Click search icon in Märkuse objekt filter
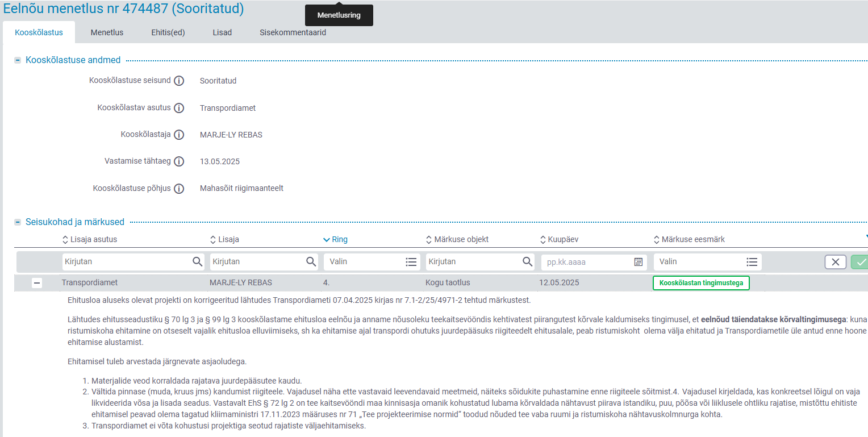The image size is (868, 437). (x=528, y=261)
